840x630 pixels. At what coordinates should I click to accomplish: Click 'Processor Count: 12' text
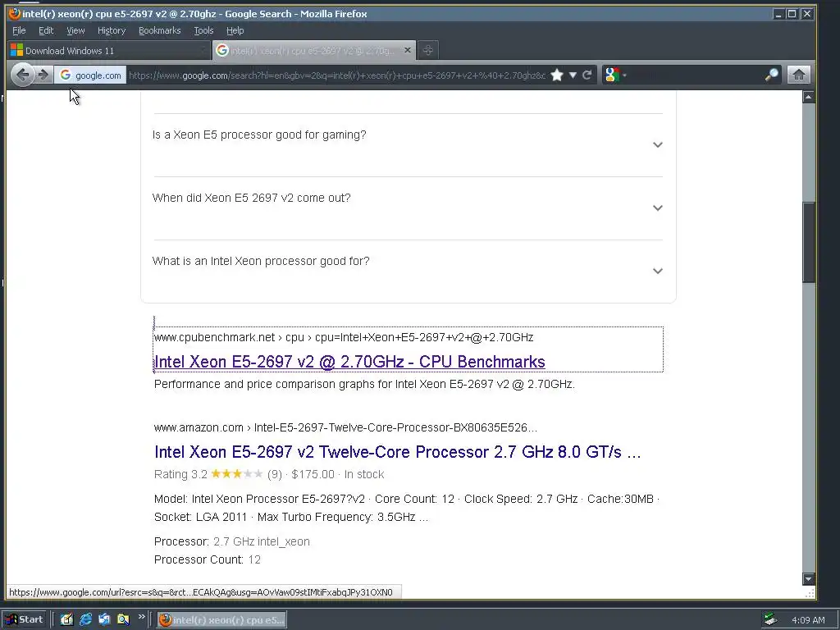[x=208, y=559]
